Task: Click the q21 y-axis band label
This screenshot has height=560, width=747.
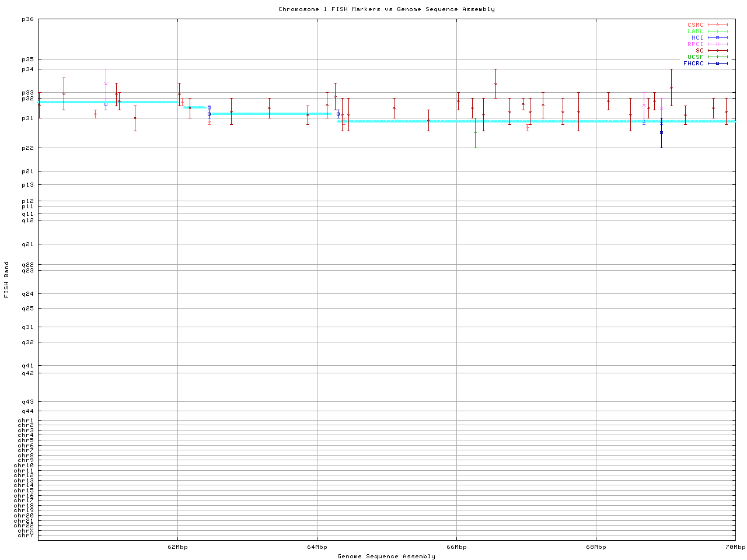Action: pos(28,244)
